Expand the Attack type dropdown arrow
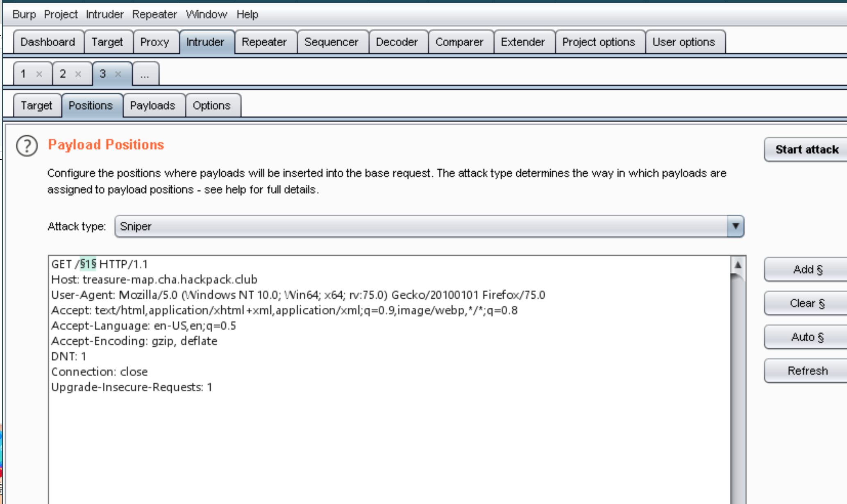The height and width of the screenshot is (504, 847). click(x=736, y=226)
